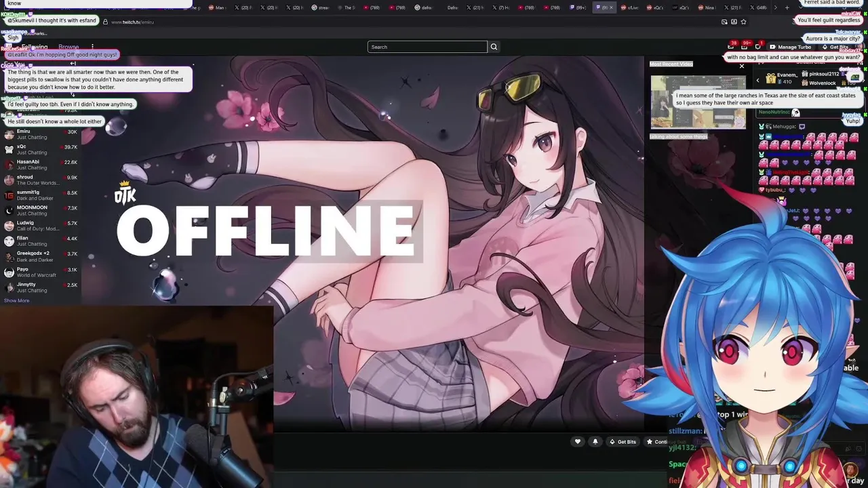Click the summit1g 1G logo avatar
This screenshot has height=488, width=868.
pyautogui.click(x=9, y=195)
